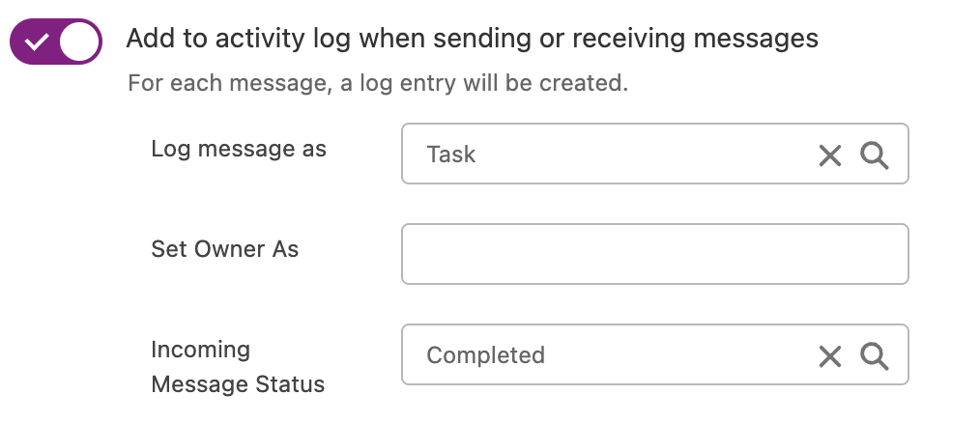Open the Log message as lookup field

tap(655, 154)
